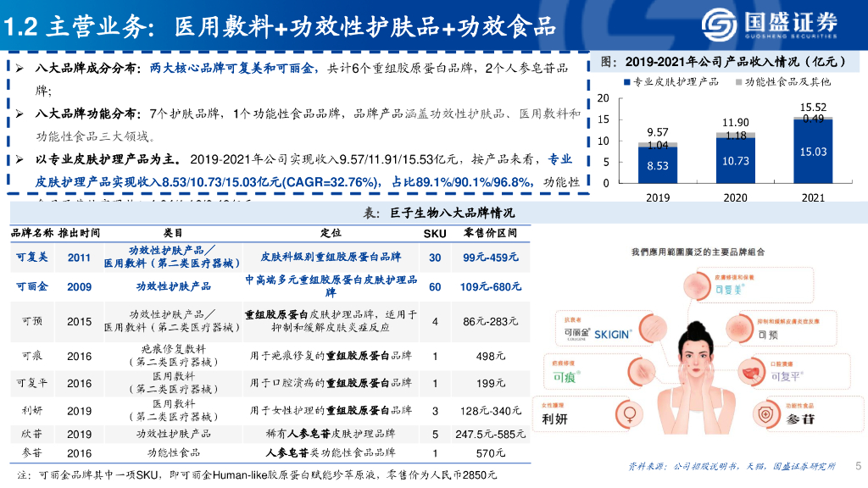Click the 可预 brand name in the table
Screen dimensions: 868x488
(32, 321)
